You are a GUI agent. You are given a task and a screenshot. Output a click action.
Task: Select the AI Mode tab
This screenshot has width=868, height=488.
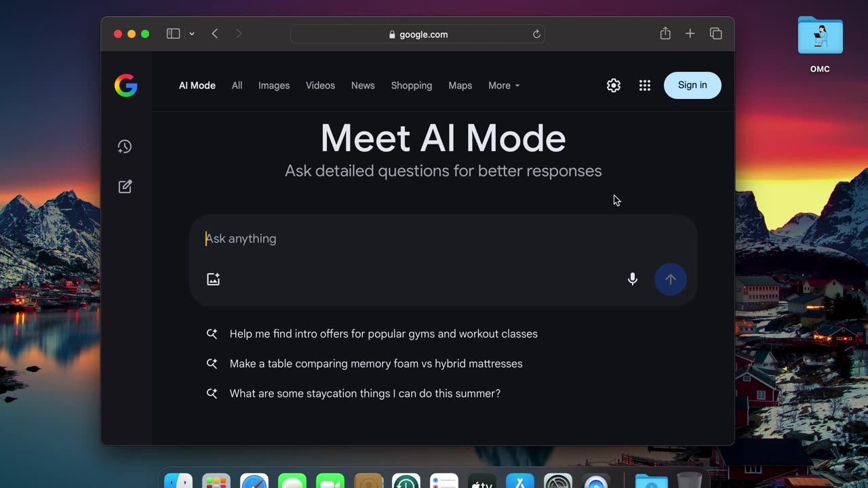tap(197, 85)
